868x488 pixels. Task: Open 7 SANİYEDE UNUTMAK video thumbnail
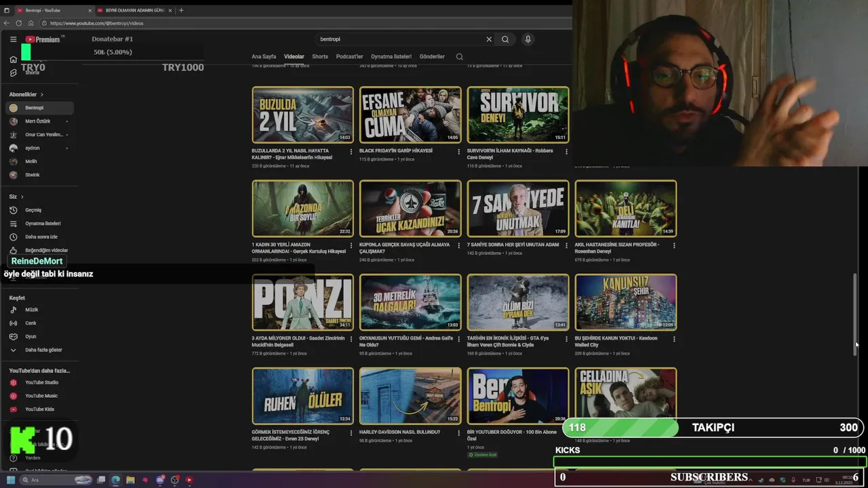click(518, 208)
